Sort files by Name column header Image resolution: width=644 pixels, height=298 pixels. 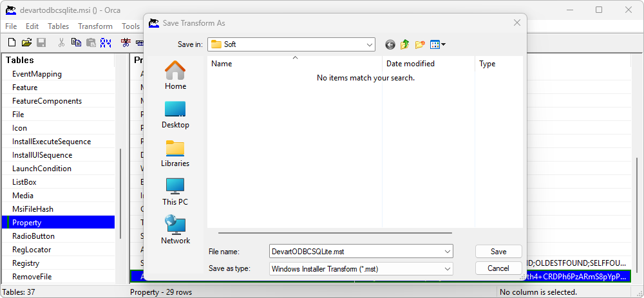(294, 64)
